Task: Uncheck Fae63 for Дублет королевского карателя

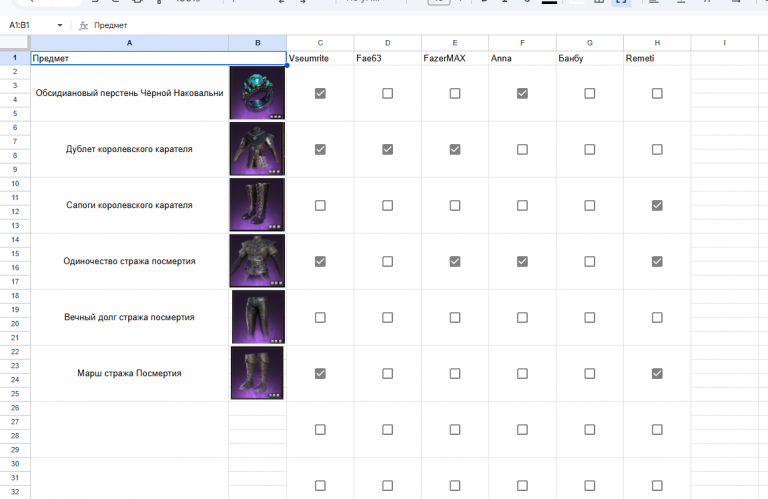Action: [387, 149]
